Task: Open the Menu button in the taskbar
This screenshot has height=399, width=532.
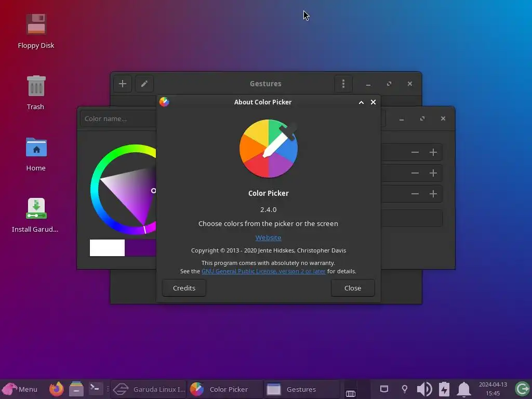Action: click(20, 389)
